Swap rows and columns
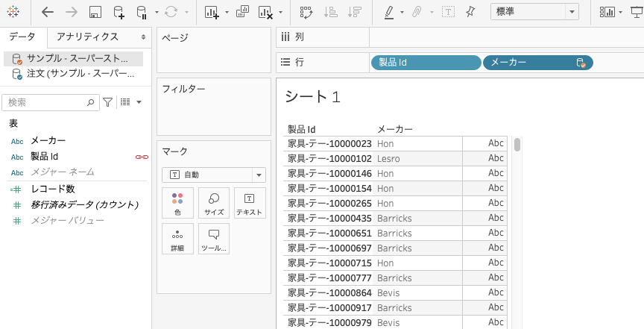 (x=306, y=13)
